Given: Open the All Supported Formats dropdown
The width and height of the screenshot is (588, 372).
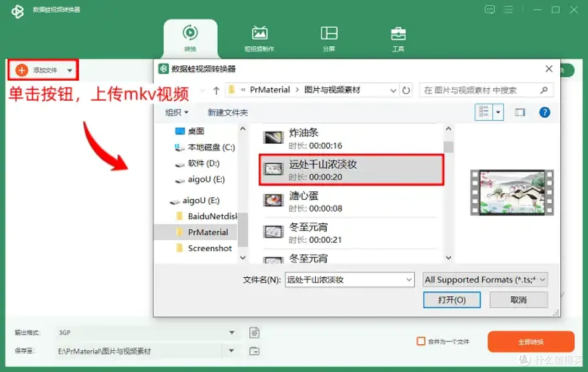Looking at the screenshot, I should tap(485, 280).
